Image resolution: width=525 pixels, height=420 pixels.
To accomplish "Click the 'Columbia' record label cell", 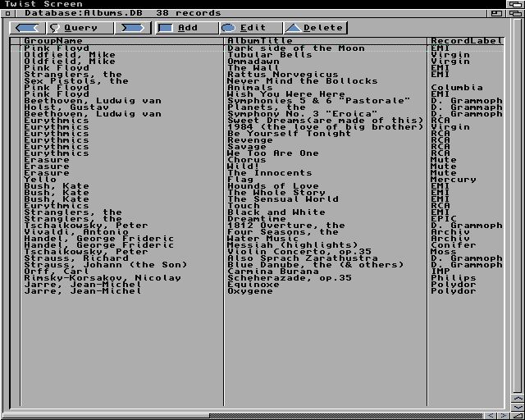I will coord(457,88).
